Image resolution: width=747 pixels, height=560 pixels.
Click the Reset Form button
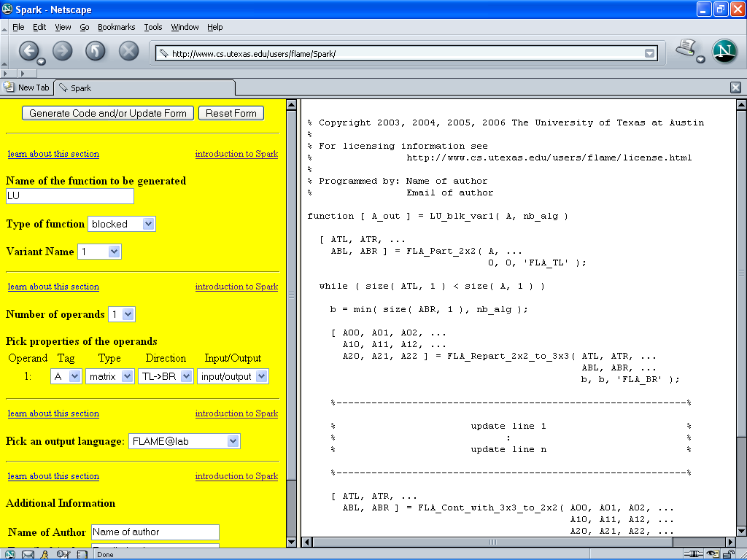pos(231,113)
